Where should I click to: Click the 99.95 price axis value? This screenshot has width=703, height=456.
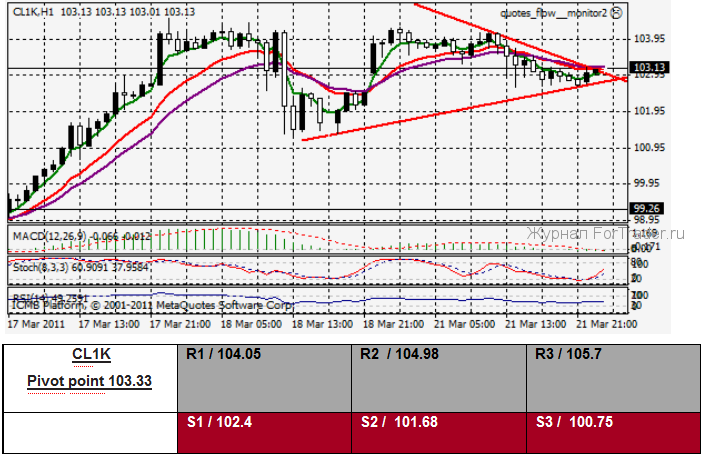647,183
